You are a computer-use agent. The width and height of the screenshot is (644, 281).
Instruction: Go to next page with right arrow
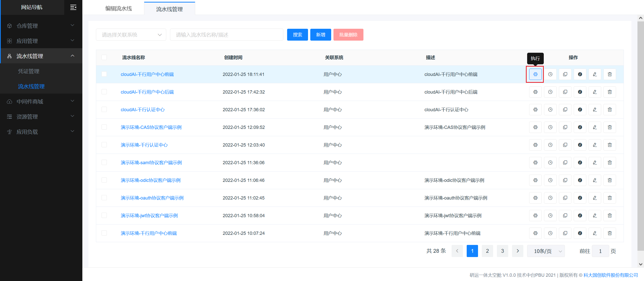point(518,251)
